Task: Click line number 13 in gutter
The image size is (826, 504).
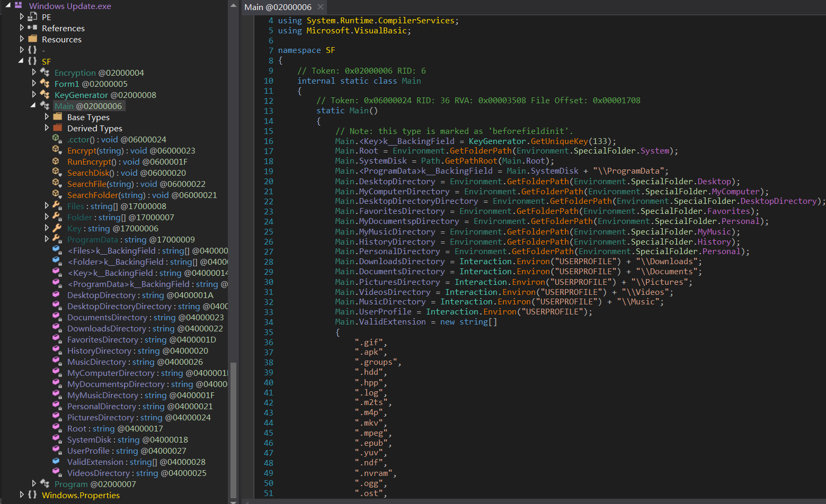Action: coord(268,111)
